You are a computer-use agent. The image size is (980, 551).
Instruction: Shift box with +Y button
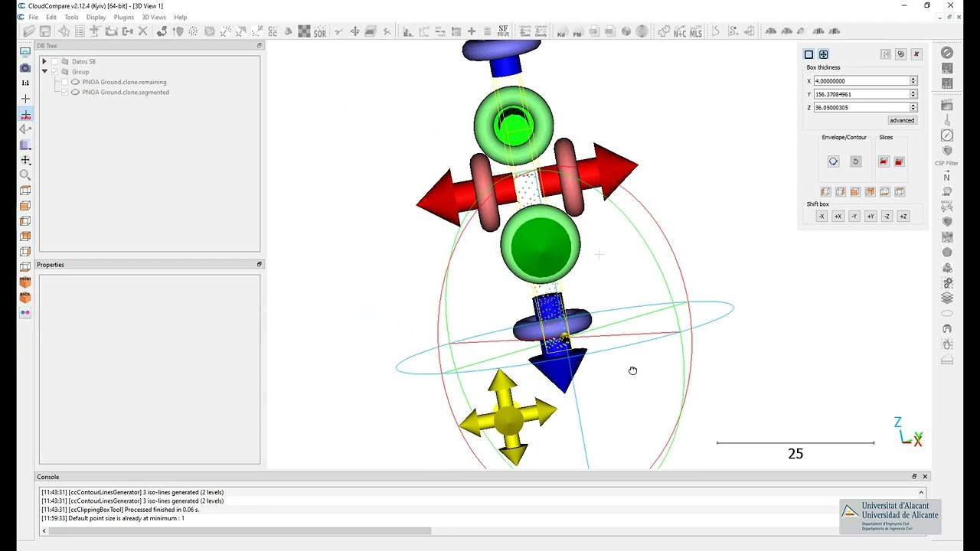coord(871,217)
